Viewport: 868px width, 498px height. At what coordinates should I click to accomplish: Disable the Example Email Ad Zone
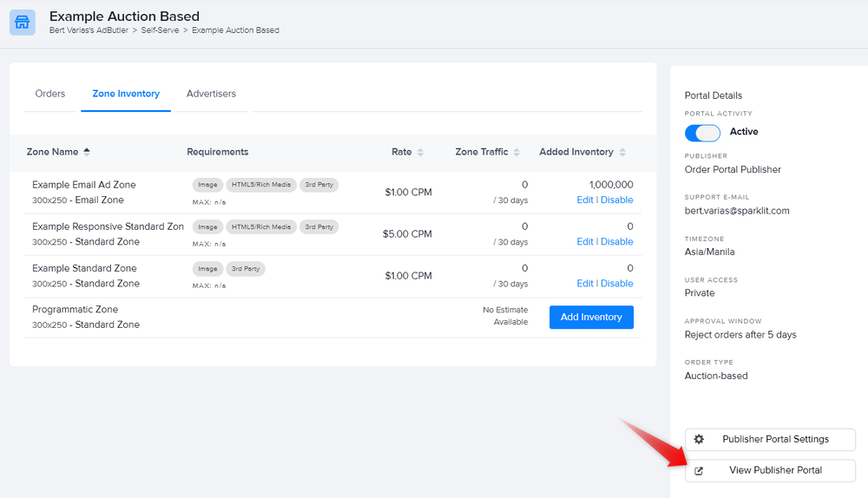[616, 200]
